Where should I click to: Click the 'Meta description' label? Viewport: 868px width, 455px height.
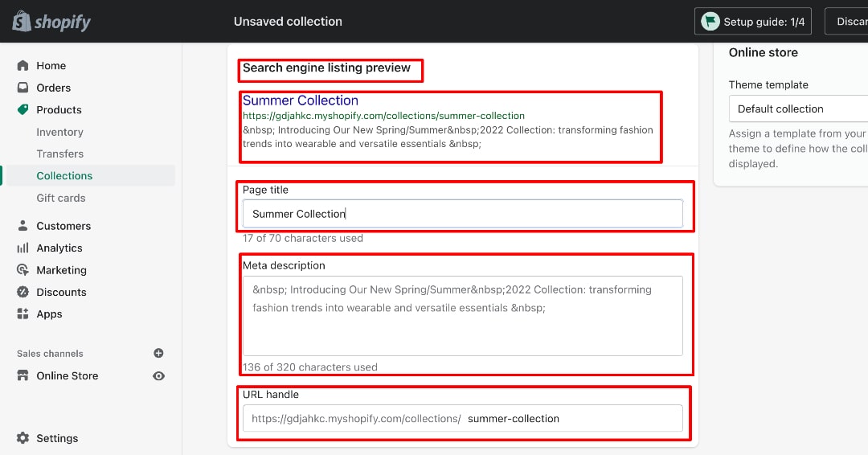(x=284, y=265)
